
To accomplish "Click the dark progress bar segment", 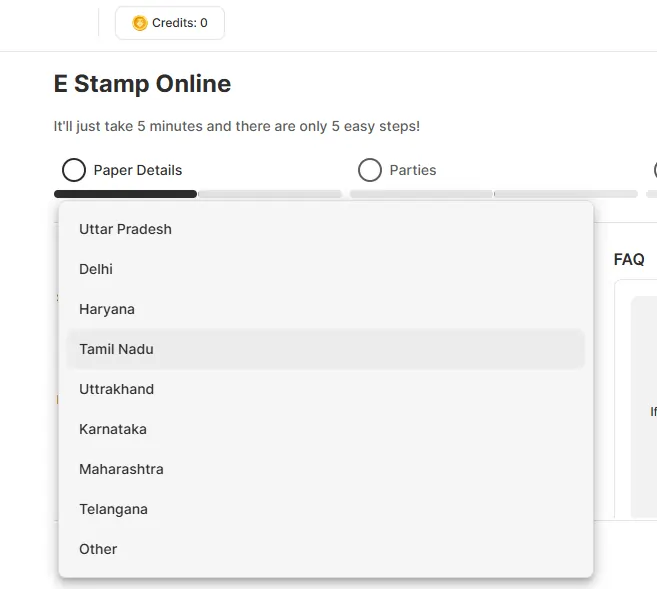I will pyautogui.click(x=125, y=194).
